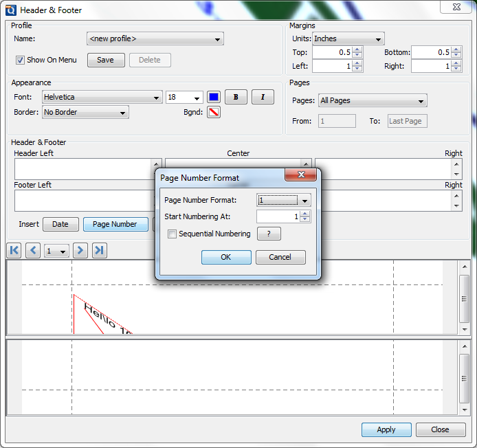Open the Border dropdown showing No Border
The image size is (477, 448).
point(85,112)
